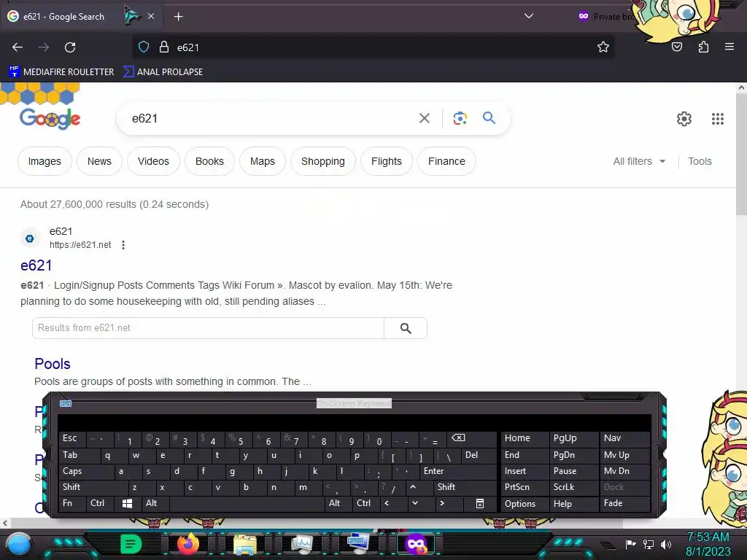Screen dimensions: 747x560
Task: Open Google quick settings gear
Action: (x=684, y=119)
